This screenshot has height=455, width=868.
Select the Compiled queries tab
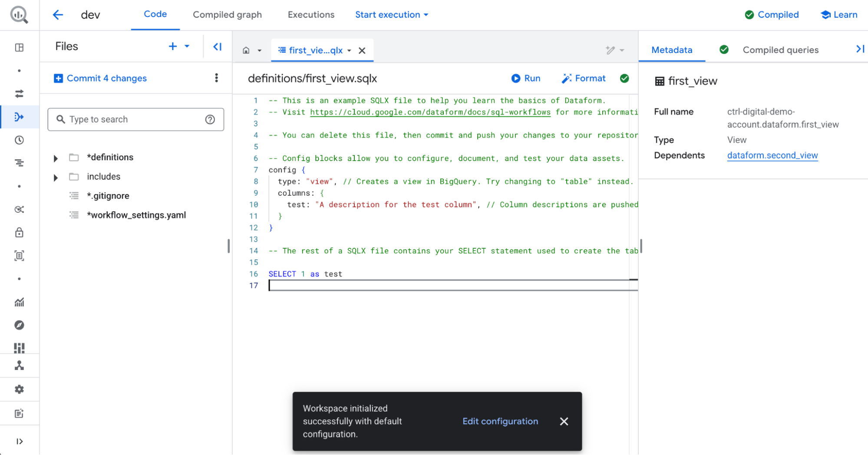coord(780,50)
